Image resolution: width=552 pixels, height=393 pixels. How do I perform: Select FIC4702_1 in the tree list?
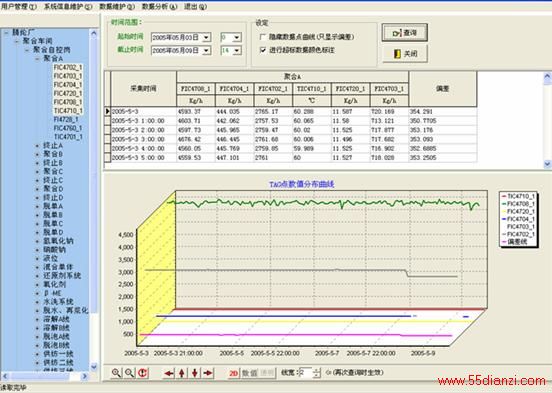(68, 67)
